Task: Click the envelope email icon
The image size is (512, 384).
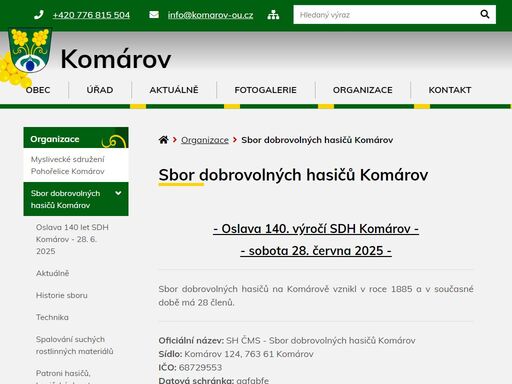Action: [154, 15]
